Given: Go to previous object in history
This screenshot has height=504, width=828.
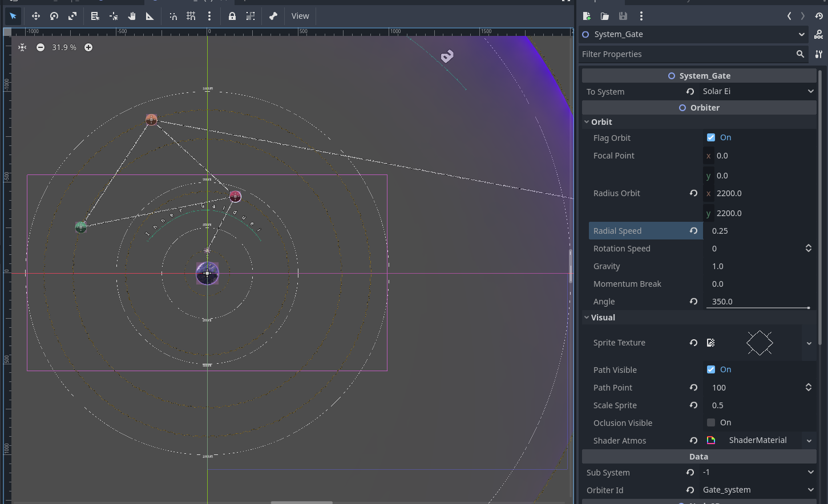Looking at the screenshot, I should point(789,16).
